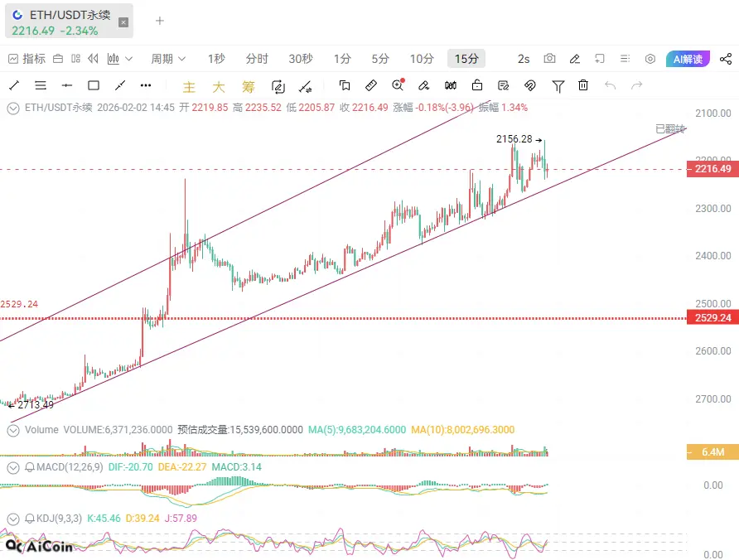Image resolution: width=739 pixels, height=560 pixels.
Task: Click the redo arrow
Action: tap(637, 85)
